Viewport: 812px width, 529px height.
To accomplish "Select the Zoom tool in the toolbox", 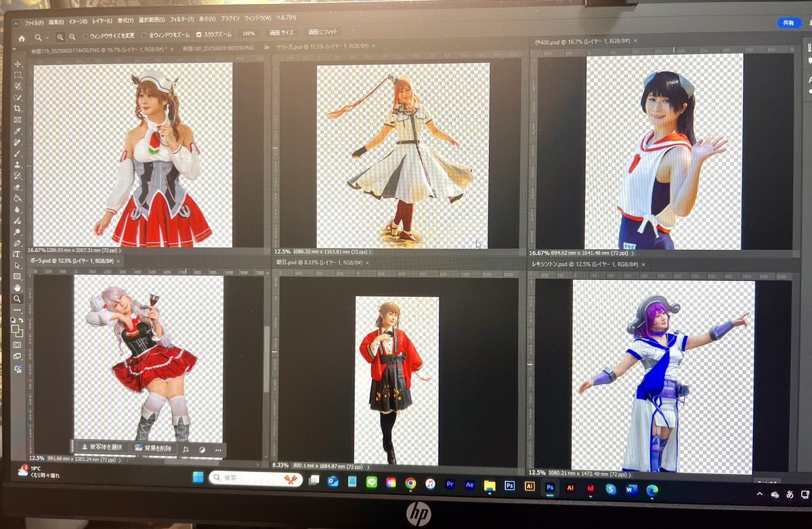I will pyautogui.click(x=17, y=299).
